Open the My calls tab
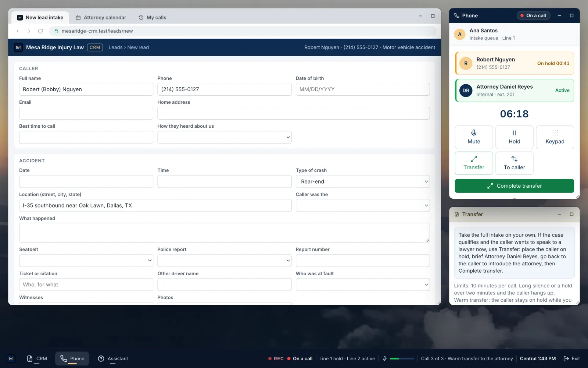Image resolution: width=588 pixels, height=368 pixels. coord(153,17)
